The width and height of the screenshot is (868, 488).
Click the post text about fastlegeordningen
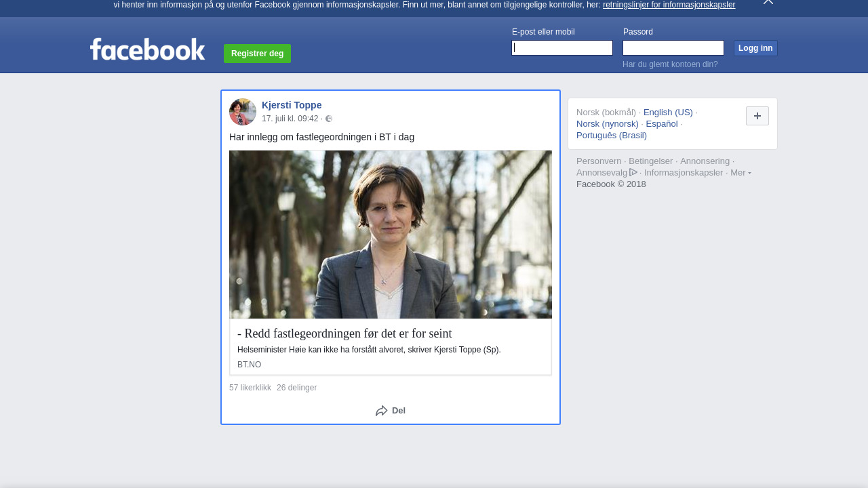[321, 137]
